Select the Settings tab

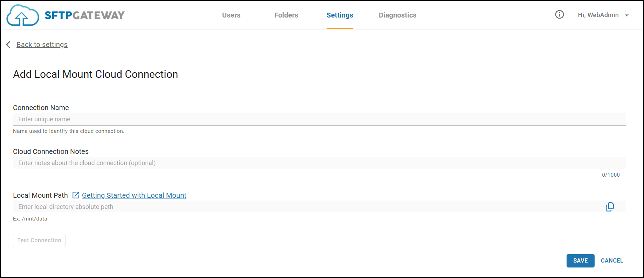[x=340, y=15]
